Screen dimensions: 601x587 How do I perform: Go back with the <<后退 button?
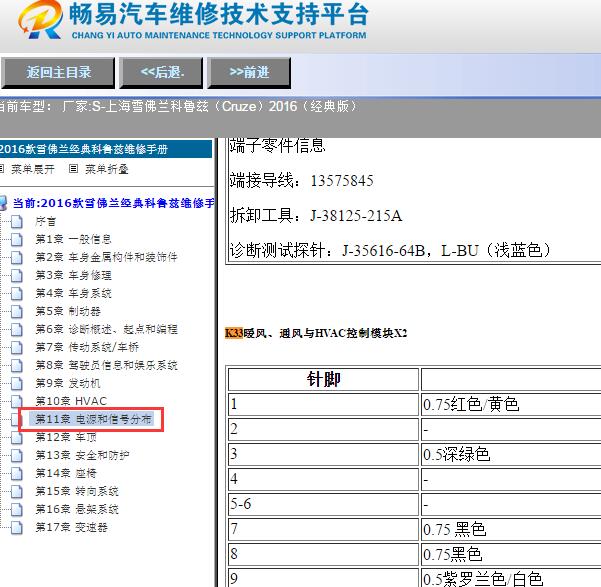161,72
